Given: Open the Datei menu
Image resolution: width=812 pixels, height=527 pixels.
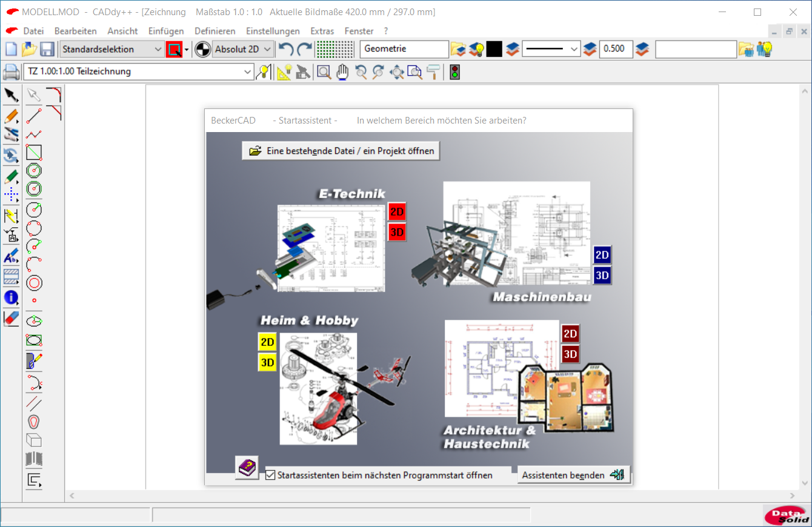Looking at the screenshot, I should [x=33, y=31].
